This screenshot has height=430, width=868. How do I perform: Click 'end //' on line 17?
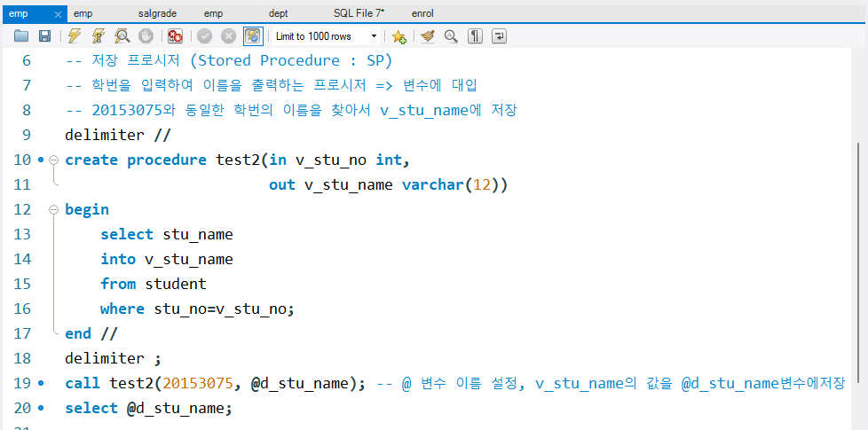pos(91,334)
